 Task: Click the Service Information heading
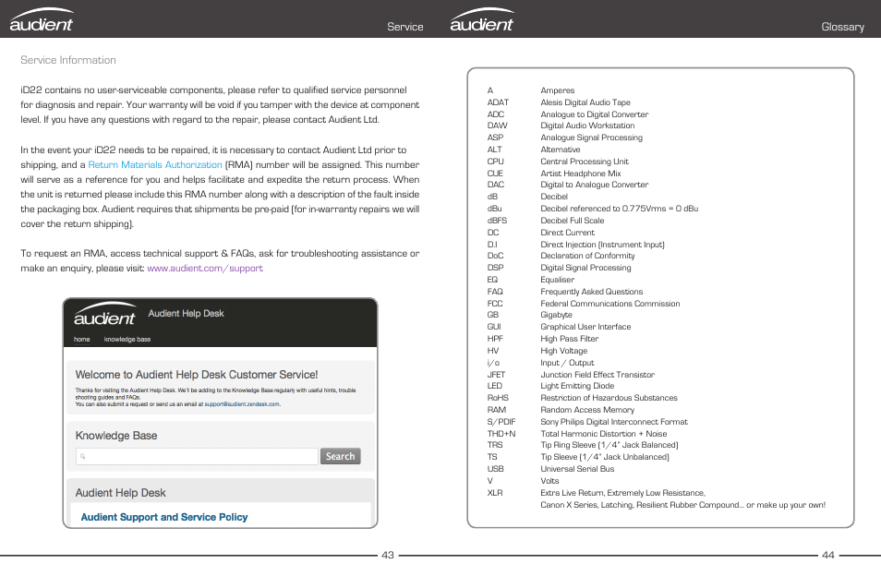tap(68, 60)
